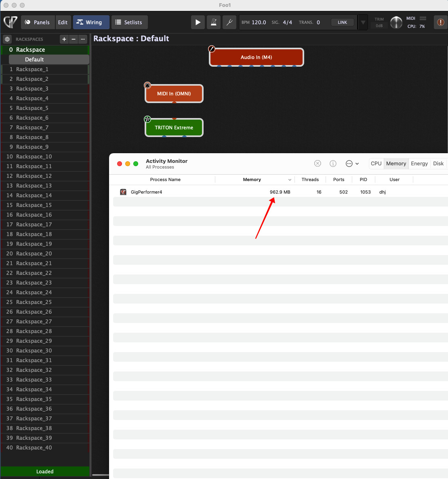This screenshot has width=448, height=479.
Task: Switch to Panels view
Action: [x=38, y=22]
